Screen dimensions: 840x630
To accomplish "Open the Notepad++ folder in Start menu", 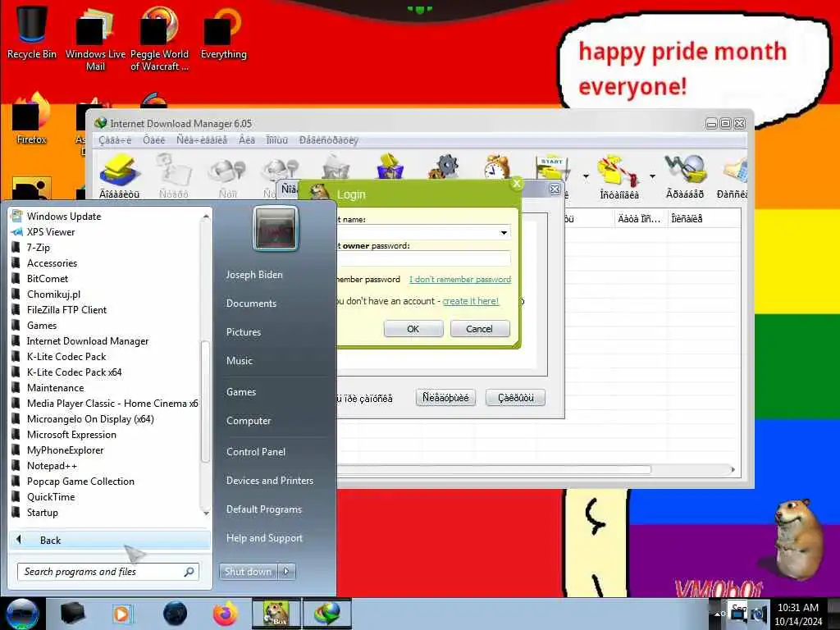I will pyautogui.click(x=52, y=466).
